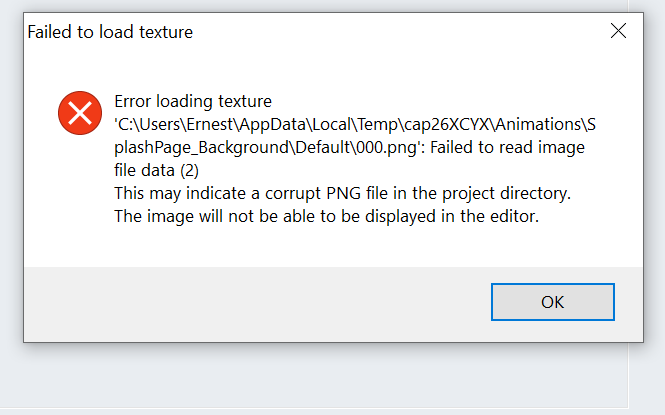Click the 'Failed to read image' text
The image size is (665, 415).
pyautogui.click(x=507, y=148)
